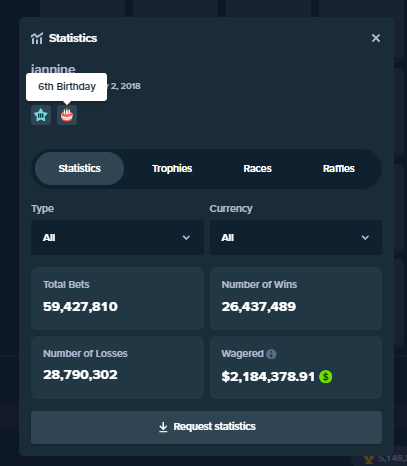
Task: Click the green dollar currency icon
Action: pos(325,377)
